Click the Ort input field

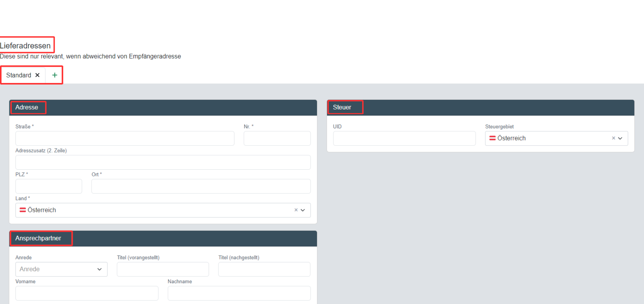tap(201, 186)
